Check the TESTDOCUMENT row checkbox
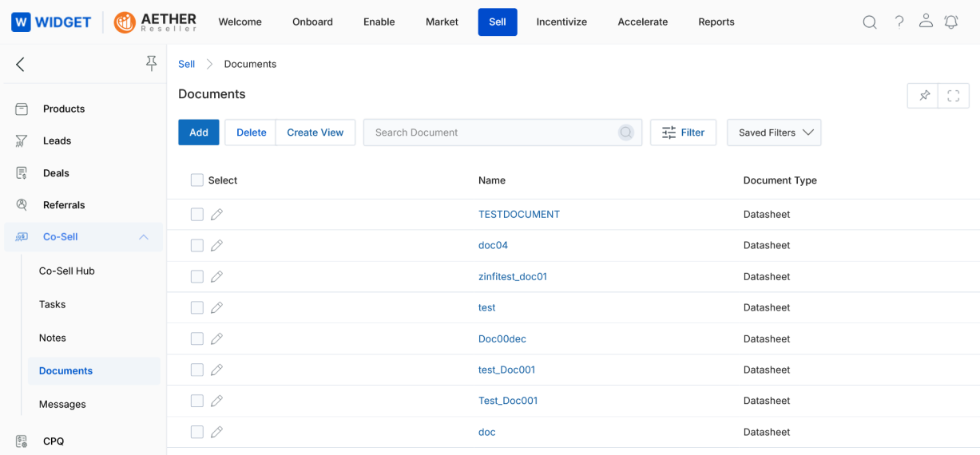 [x=197, y=214]
